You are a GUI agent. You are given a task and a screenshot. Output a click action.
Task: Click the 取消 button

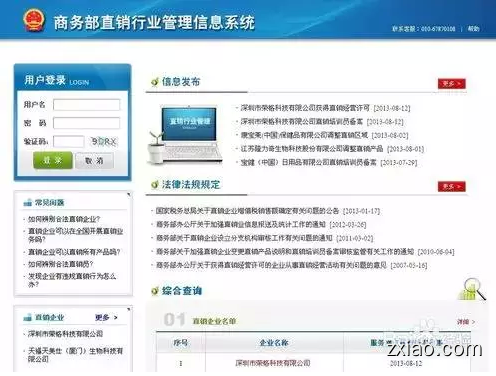coord(94,161)
